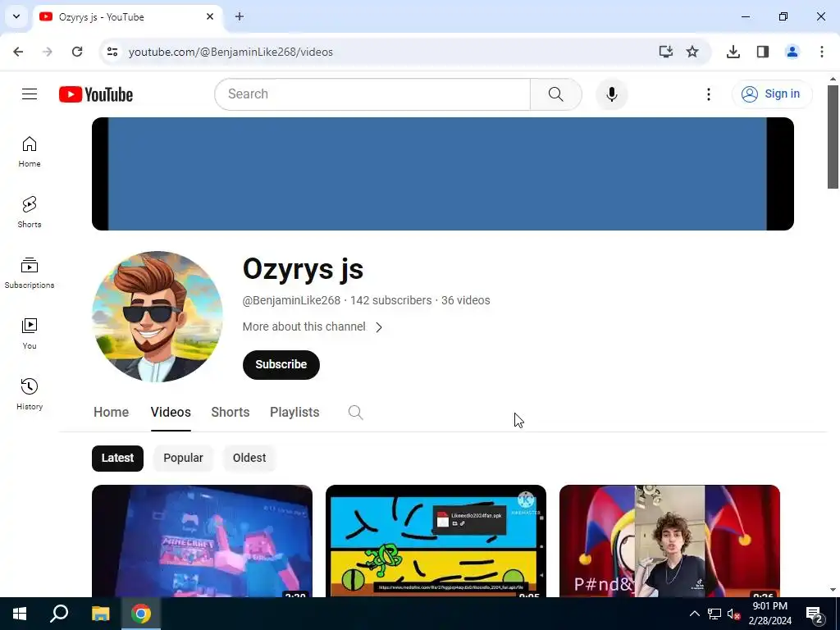Open the You section in sidebar

pos(30,333)
